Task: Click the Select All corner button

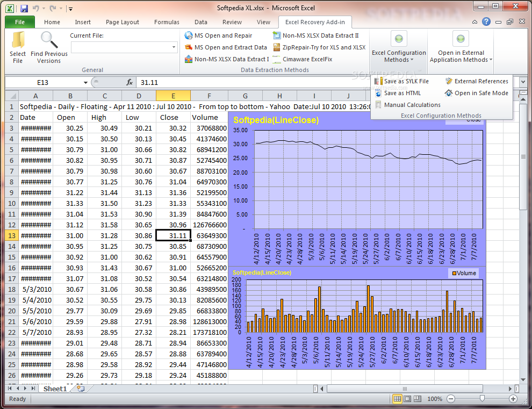Action: point(12,96)
